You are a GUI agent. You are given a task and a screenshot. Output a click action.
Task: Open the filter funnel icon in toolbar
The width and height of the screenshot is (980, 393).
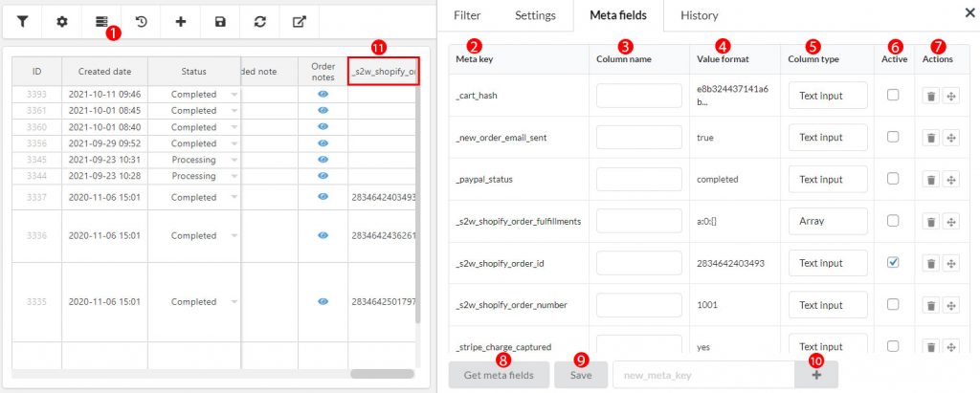click(x=23, y=22)
